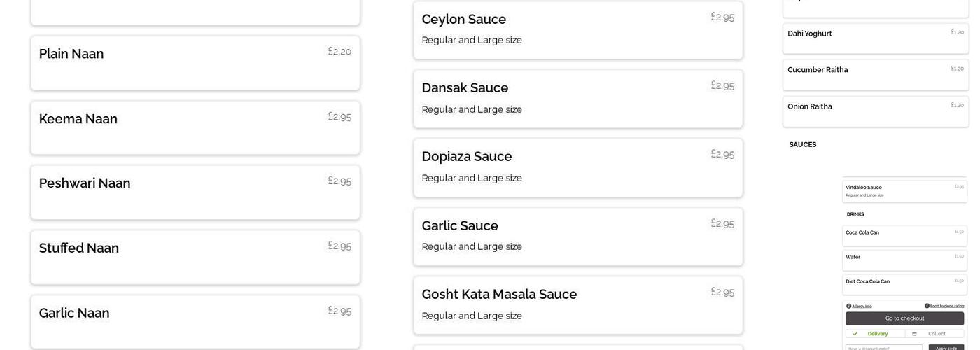The width and height of the screenshot is (980, 350).
Task: Add Plain Naan to the order
Action: (195, 63)
